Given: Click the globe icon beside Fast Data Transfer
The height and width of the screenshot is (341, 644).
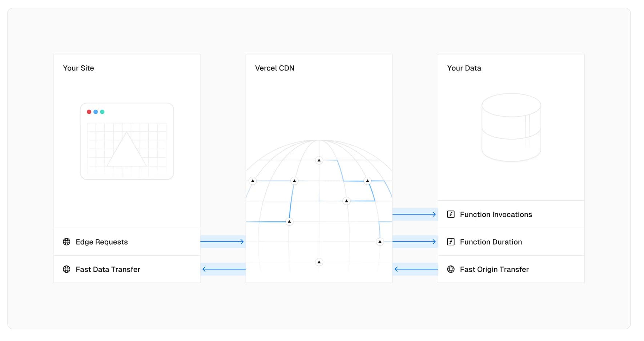Looking at the screenshot, I should point(67,269).
